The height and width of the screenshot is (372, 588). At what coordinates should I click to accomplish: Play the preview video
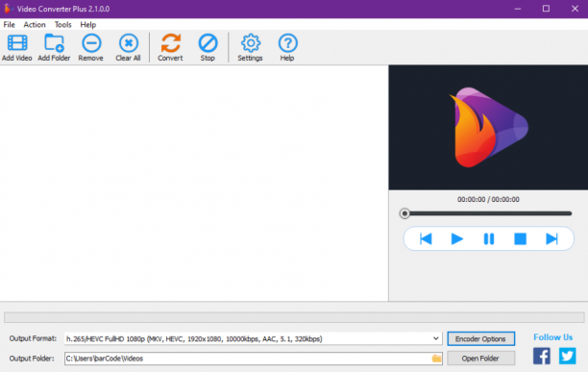(456, 239)
